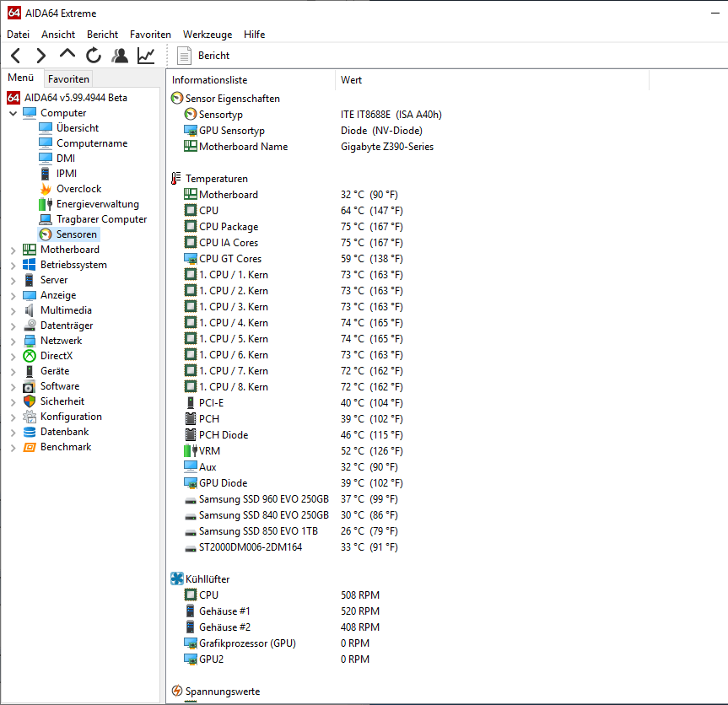Switch to the Menü tab
This screenshot has width=728, height=705.
[21, 78]
